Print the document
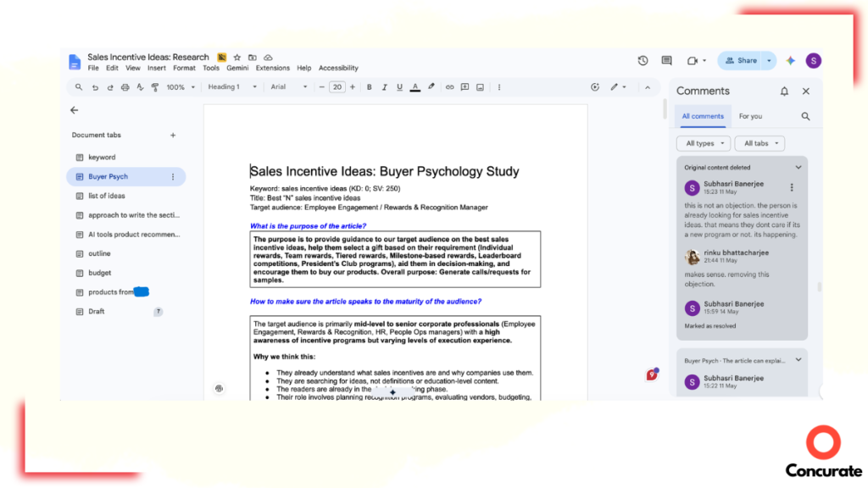868x488 pixels. (125, 87)
